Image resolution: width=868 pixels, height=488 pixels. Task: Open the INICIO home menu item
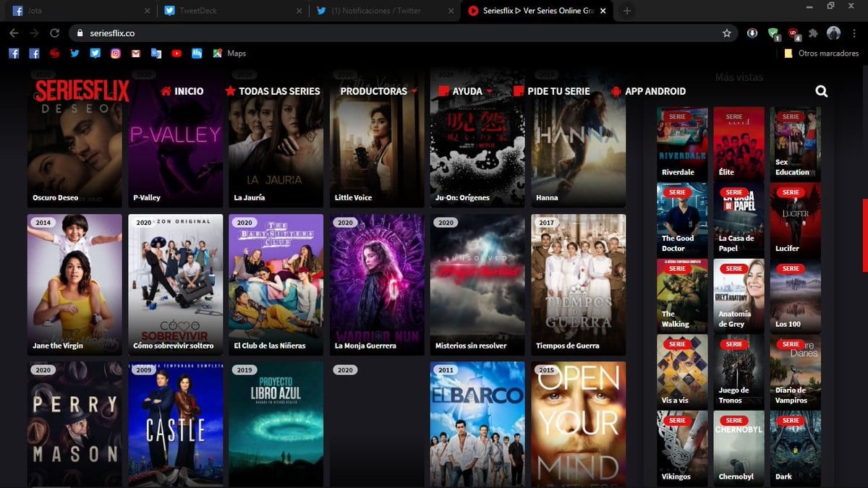(182, 91)
